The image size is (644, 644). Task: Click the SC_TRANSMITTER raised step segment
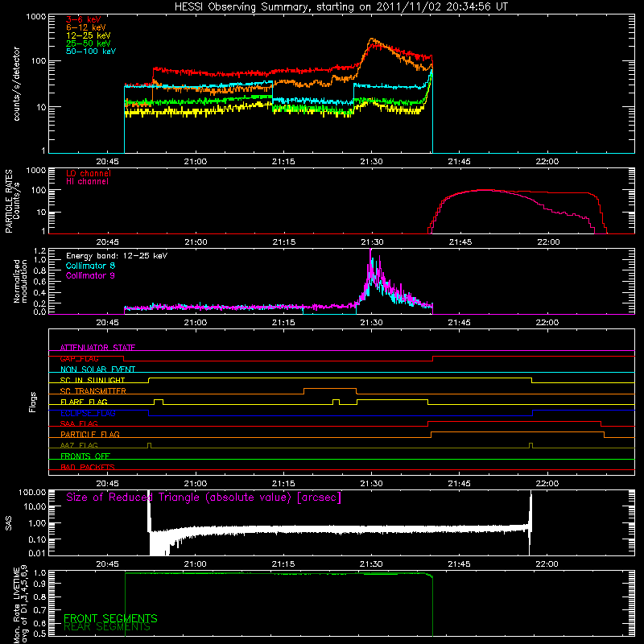330,389
